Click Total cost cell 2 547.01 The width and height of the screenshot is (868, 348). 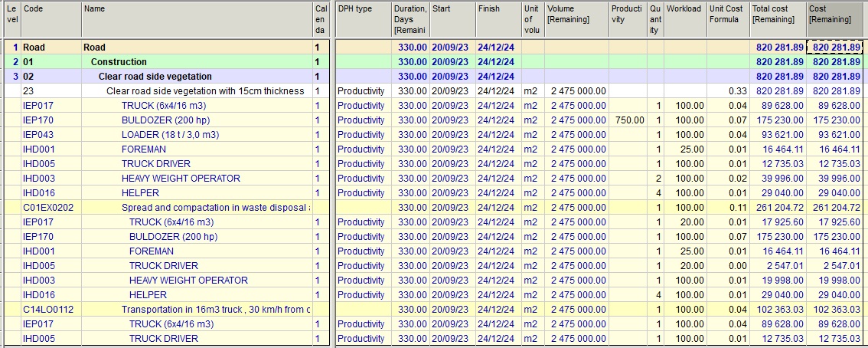click(x=778, y=265)
